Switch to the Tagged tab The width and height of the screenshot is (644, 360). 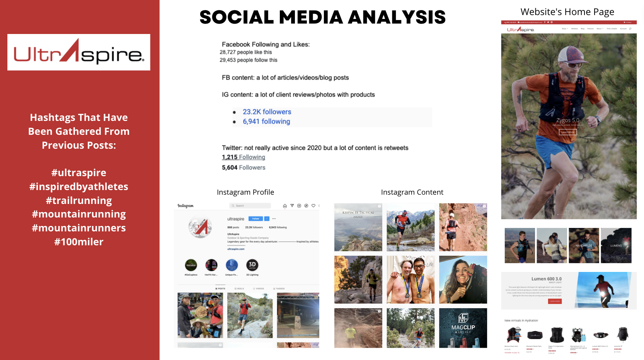click(x=279, y=289)
